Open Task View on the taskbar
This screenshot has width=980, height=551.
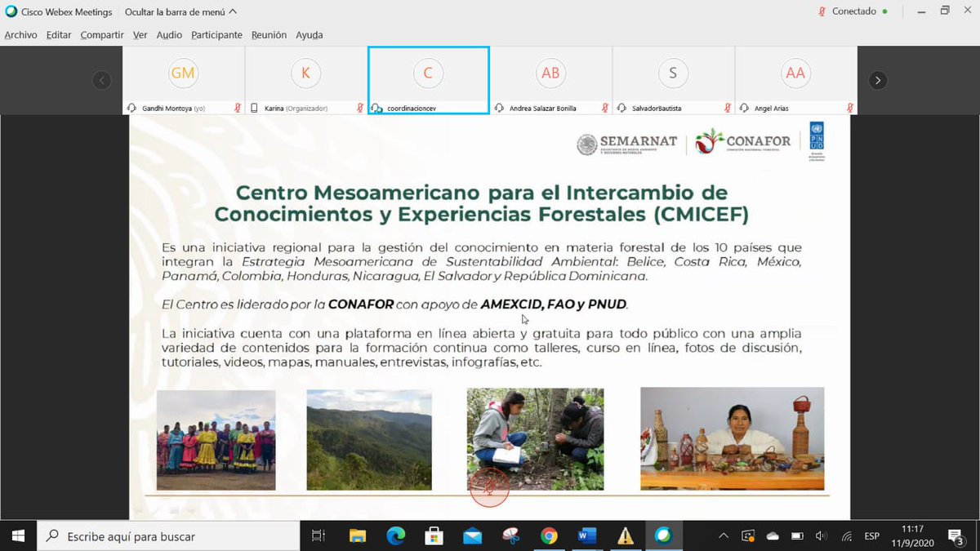click(x=318, y=536)
